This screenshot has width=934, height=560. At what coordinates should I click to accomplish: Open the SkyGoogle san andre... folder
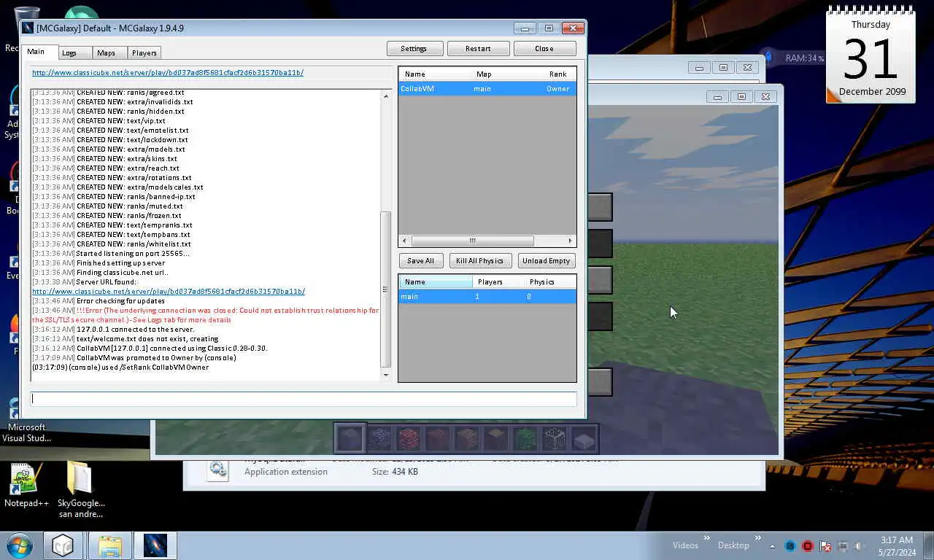(81, 489)
